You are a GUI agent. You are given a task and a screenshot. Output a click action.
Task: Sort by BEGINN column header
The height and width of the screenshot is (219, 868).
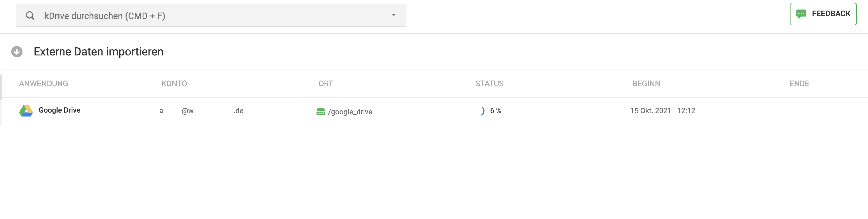tap(646, 83)
